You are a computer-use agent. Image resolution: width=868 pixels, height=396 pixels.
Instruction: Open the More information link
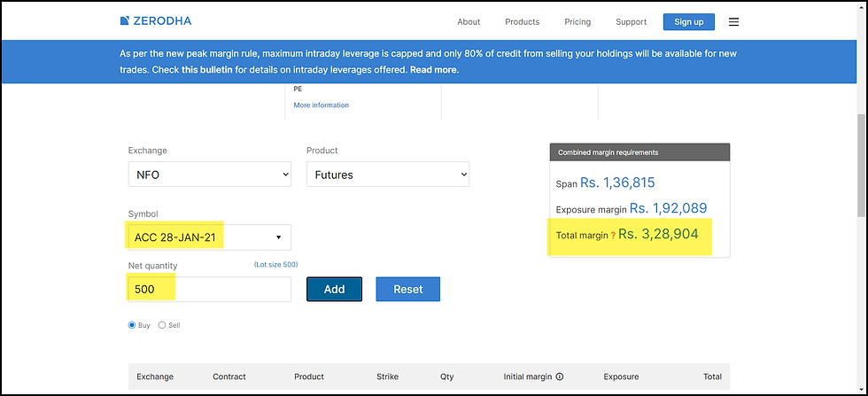tap(321, 105)
